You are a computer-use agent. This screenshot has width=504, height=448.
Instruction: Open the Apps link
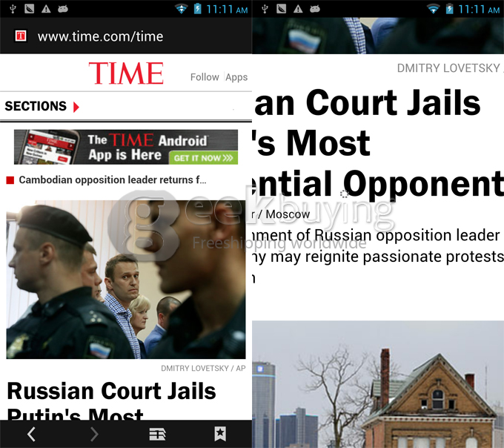tap(236, 77)
